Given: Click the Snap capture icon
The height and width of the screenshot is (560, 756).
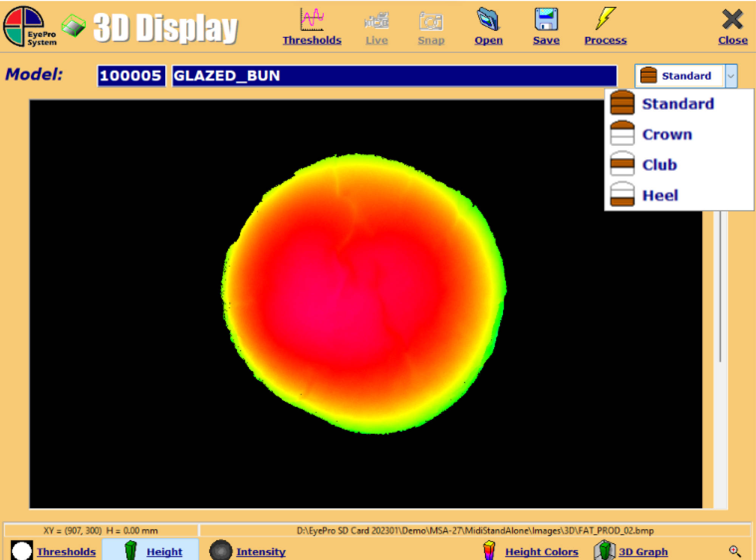Looking at the screenshot, I should coord(431,23).
